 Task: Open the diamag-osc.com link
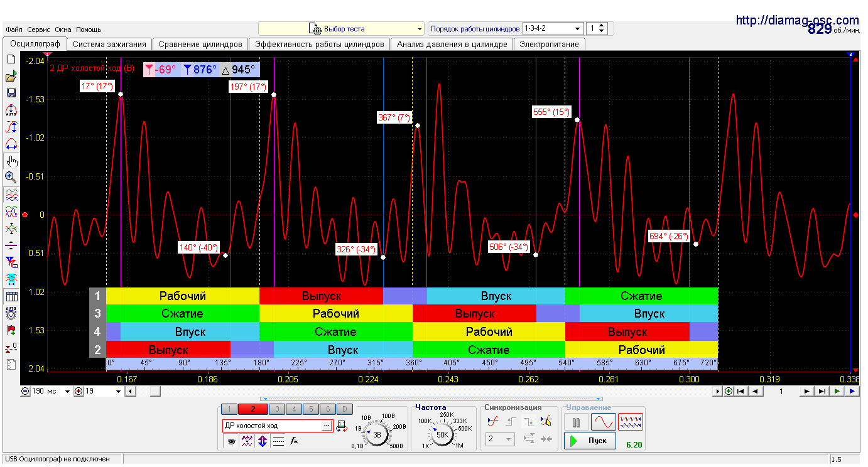click(x=797, y=20)
